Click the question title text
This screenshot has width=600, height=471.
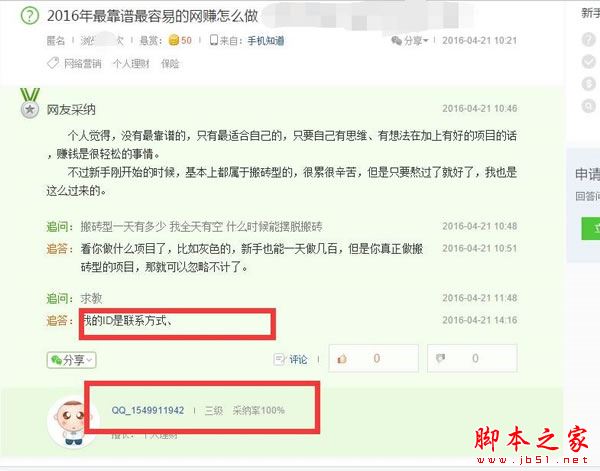(152, 16)
